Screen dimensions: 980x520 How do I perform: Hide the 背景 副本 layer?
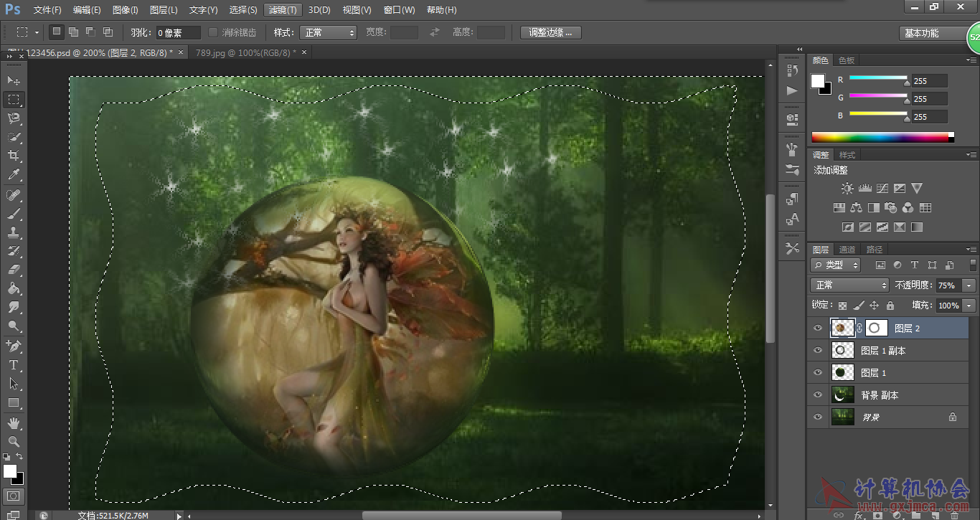tap(818, 395)
